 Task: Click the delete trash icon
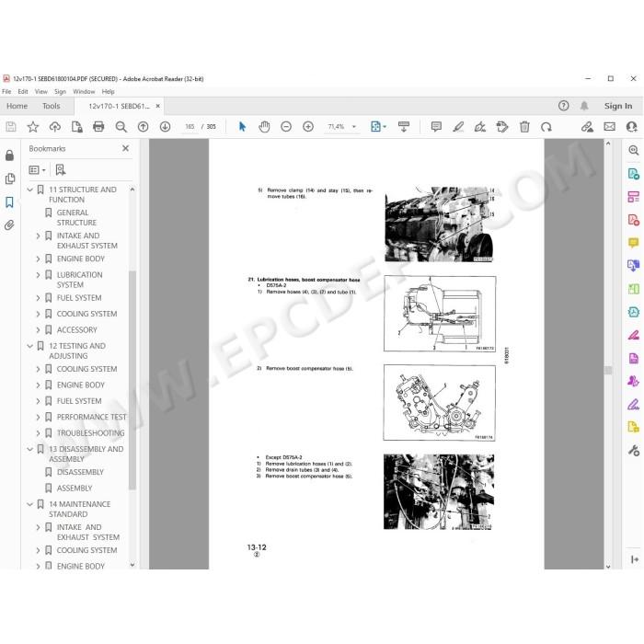tap(524, 127)
